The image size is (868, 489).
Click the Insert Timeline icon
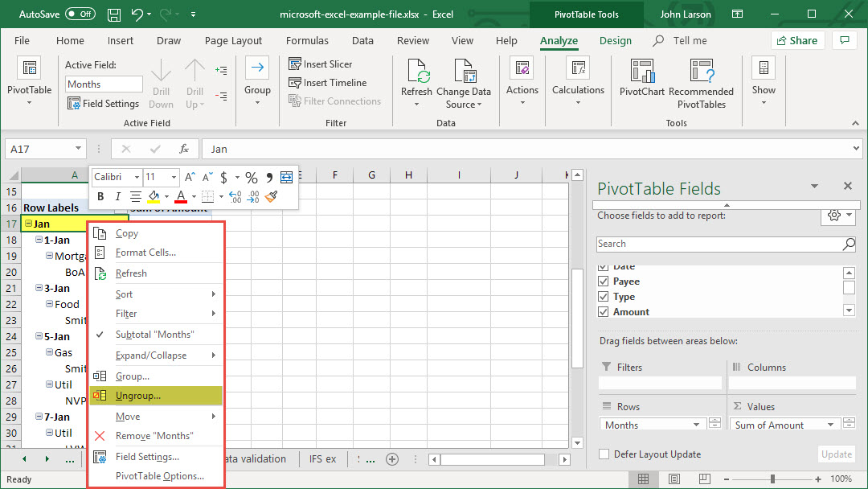coord(295,83)
